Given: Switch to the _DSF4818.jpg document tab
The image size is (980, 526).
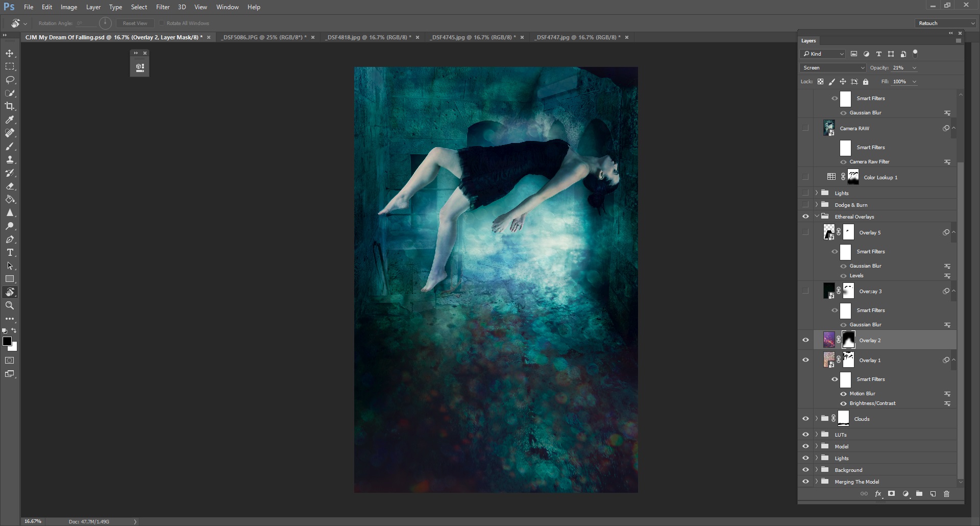Looking at the screenshot, I should pos(365,37).
